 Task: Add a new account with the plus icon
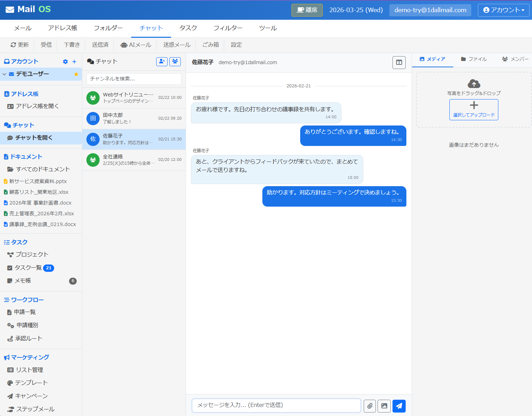pyautogui.click(x=74, y=61)
